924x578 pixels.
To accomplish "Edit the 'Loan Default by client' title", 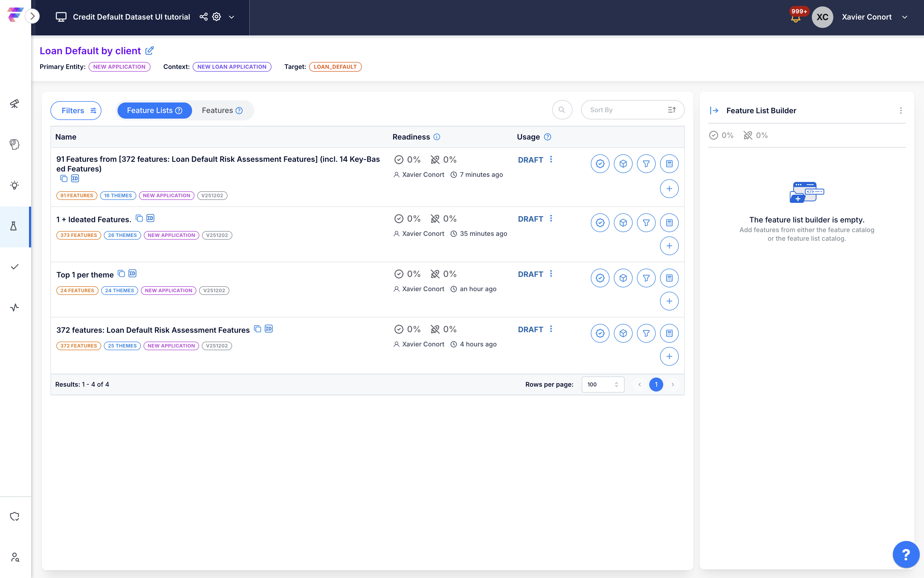I will point(150,50).
